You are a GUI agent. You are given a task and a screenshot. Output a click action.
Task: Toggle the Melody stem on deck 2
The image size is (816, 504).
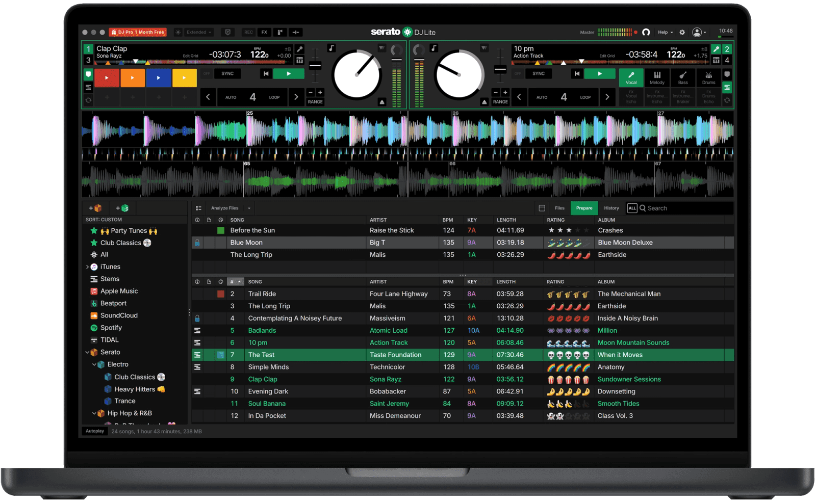coord(657,77)
